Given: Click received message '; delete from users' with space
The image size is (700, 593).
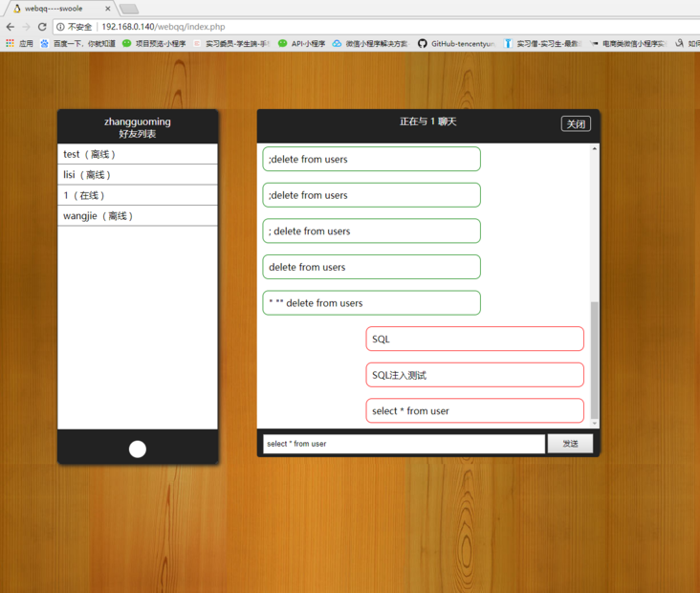Looking at the screenshot, I should coord(371,231).
